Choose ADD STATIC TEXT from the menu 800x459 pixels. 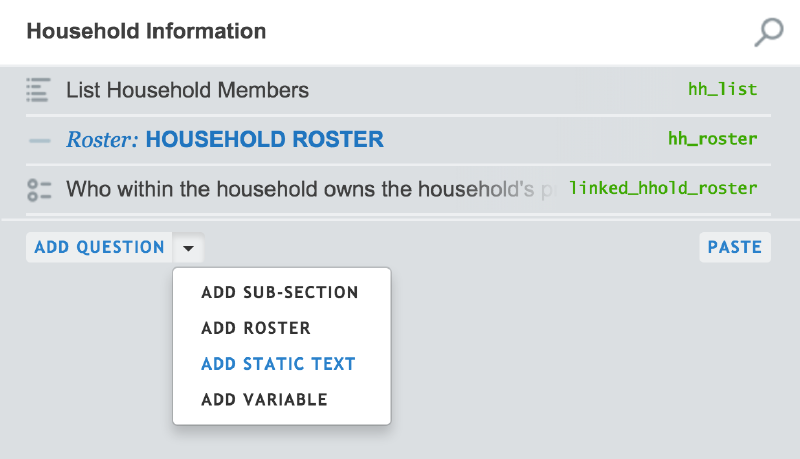click(x=278, y=364)
